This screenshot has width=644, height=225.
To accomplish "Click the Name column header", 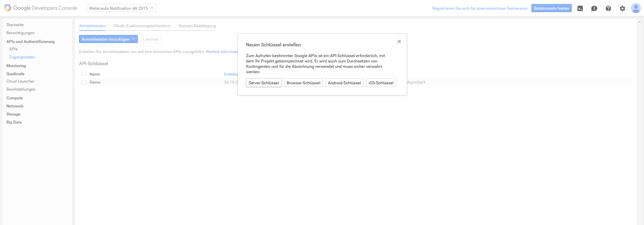I will (95, 74).
